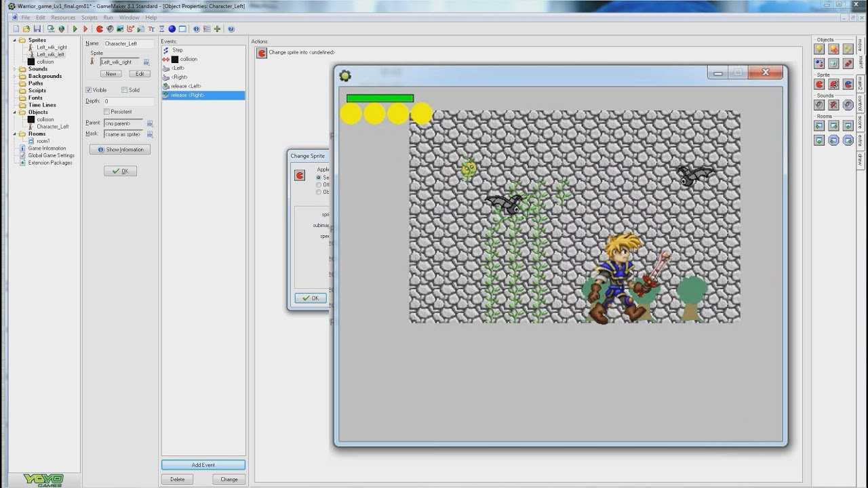
Task: Click the Show Information button
Action: (x=120, y=149)
